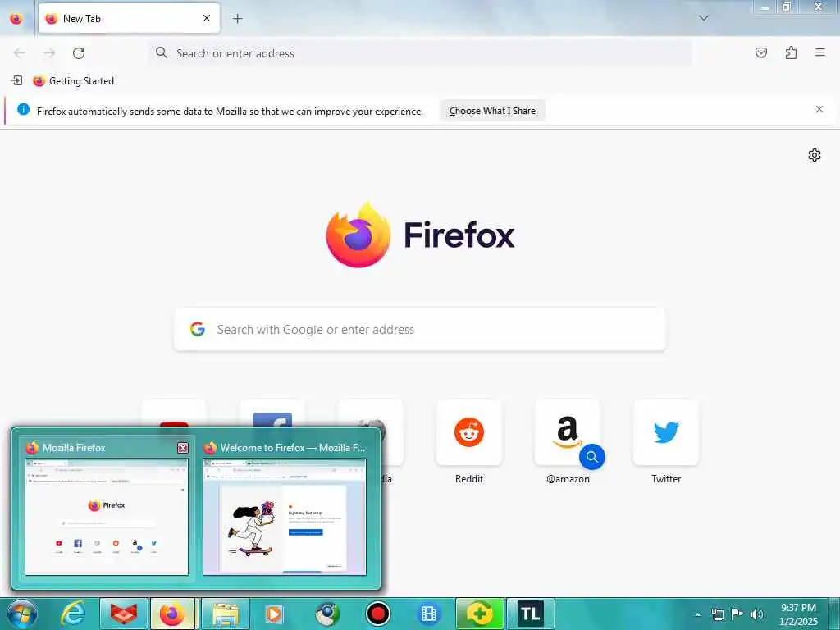Launch Internet Explorer from the taskbar
Viewport: 840px width, 630px height.
tap(73, 614)
